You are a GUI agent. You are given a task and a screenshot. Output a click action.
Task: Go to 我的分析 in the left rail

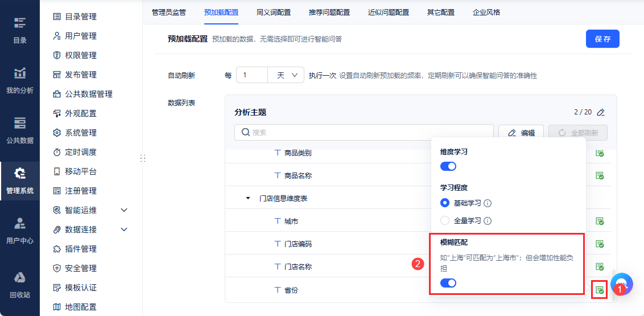pyautogui.click(x=20, y=80)
